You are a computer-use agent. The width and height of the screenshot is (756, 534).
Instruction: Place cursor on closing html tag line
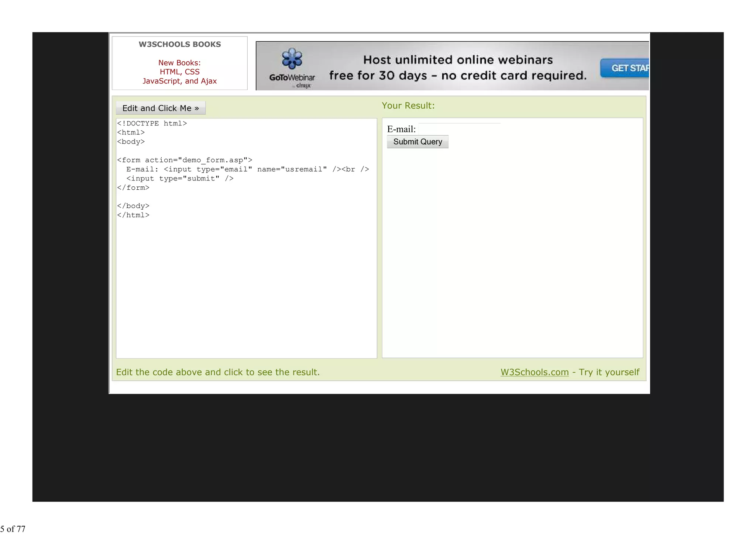point(133,215)
